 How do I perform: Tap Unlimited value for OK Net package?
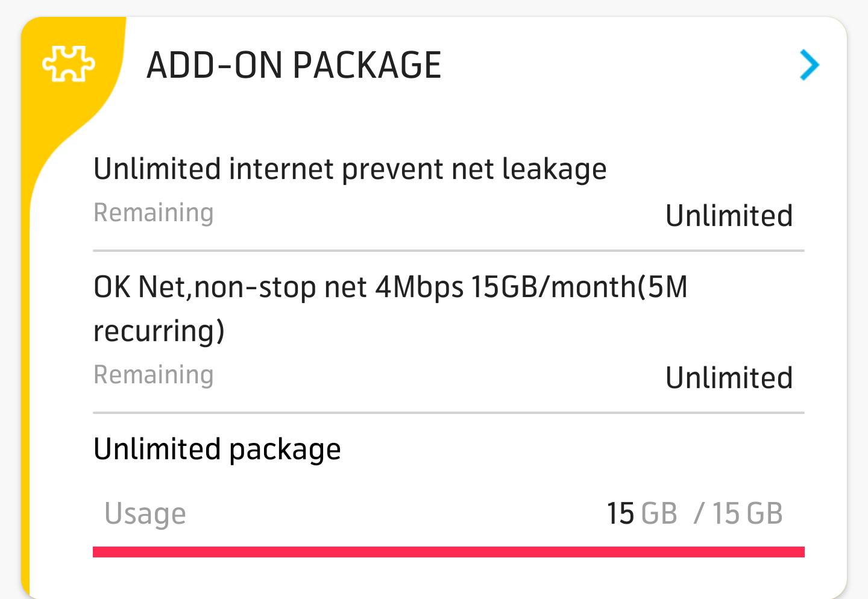729,378
